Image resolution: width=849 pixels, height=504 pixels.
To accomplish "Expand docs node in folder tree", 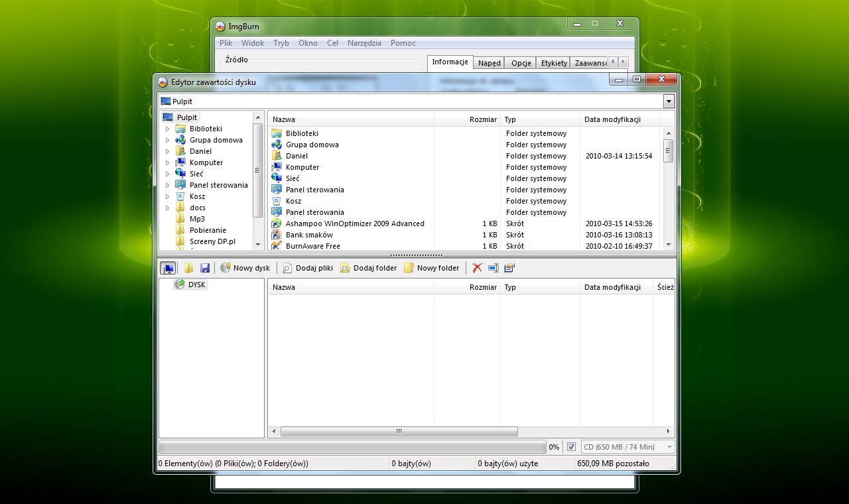I will pyautogui.click(x=167, y=208).
